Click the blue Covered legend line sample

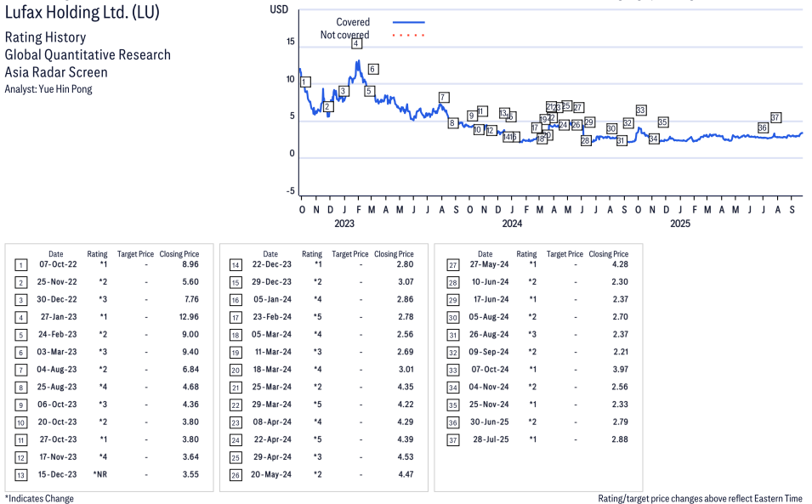coord(408,22)
